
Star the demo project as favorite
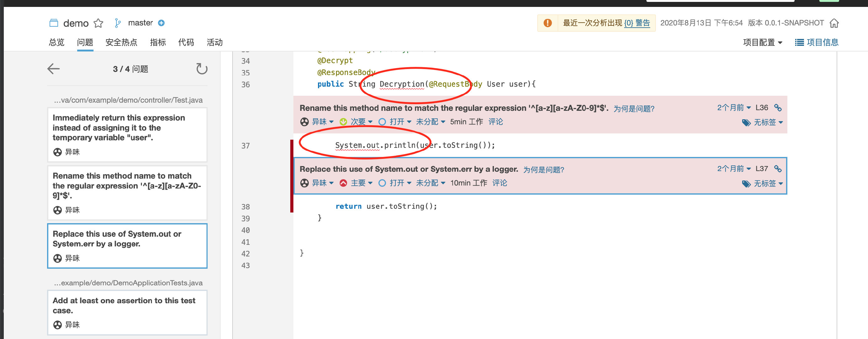[99, 23]
